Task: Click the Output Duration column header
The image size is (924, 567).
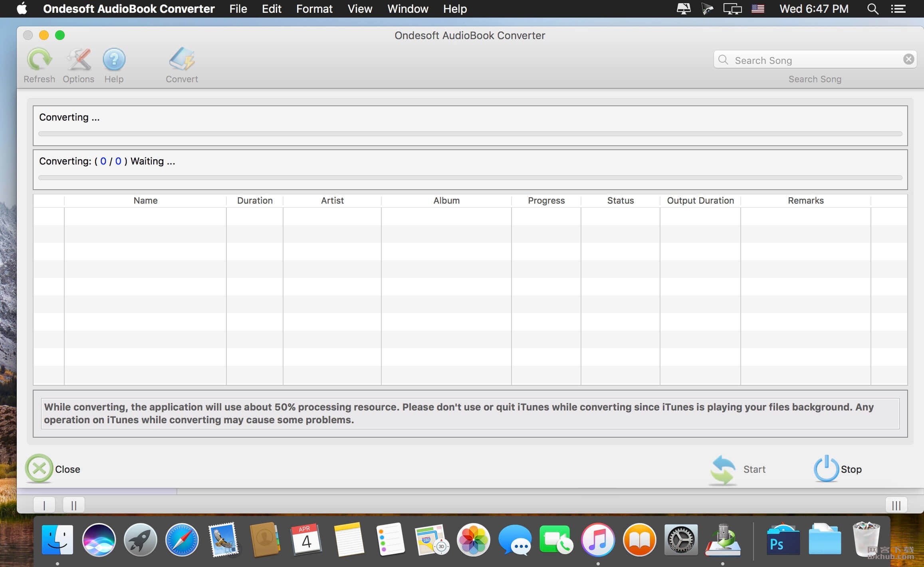Action: tap(700, 200)
